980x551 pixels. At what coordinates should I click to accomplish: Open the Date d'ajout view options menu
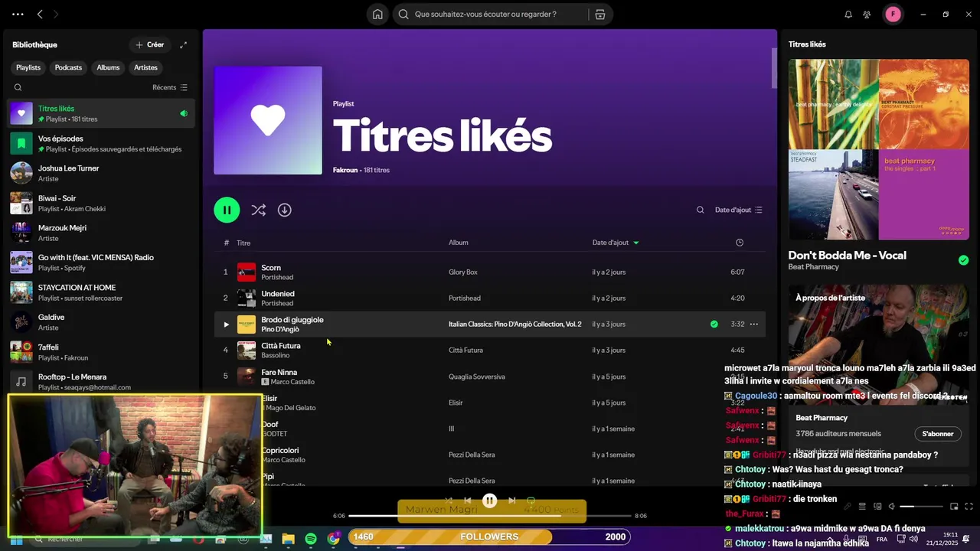[x=738, y=210]
